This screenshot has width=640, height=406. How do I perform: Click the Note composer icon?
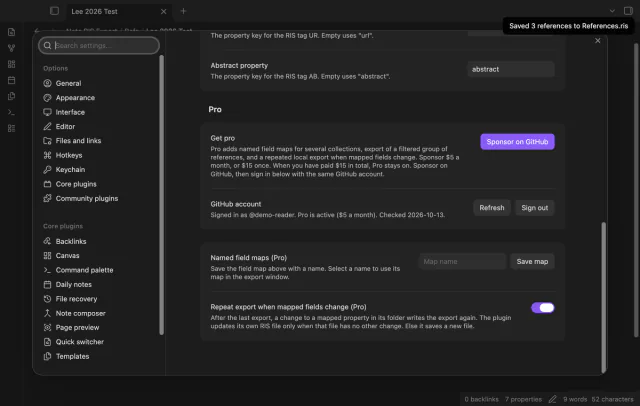(47, 313)
